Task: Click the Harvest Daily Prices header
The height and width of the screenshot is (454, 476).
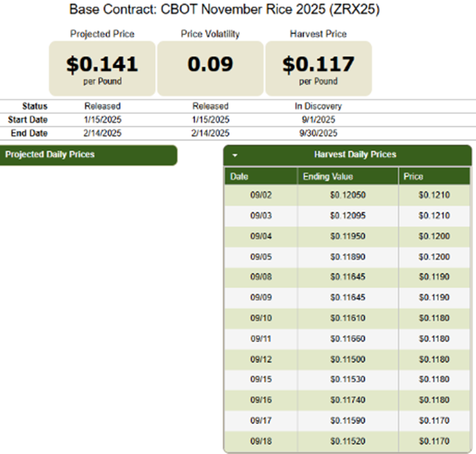Action: [x=355, y=155]
